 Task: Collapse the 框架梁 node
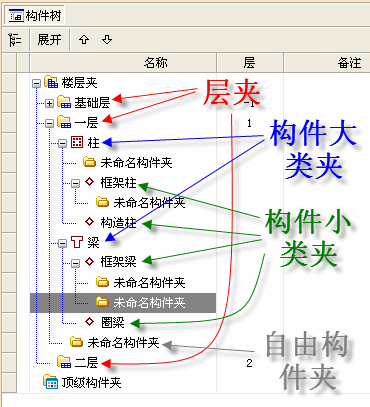pos(76,263)
